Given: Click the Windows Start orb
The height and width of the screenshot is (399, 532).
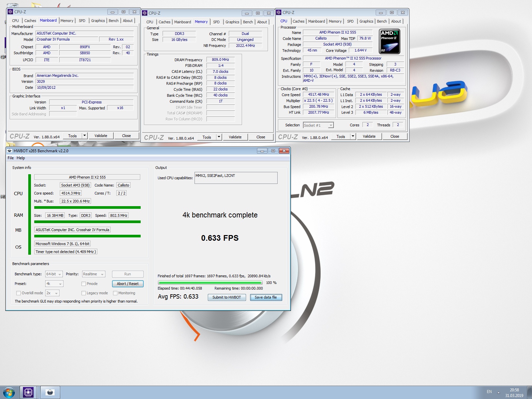Looking at the screenshot, I should [x=9, y=392].
